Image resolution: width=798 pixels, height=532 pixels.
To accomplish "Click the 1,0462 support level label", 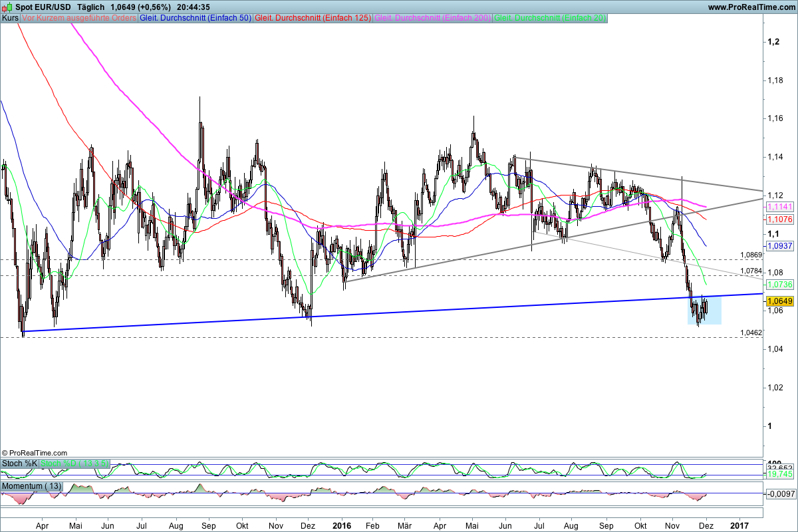I will 751,332.
